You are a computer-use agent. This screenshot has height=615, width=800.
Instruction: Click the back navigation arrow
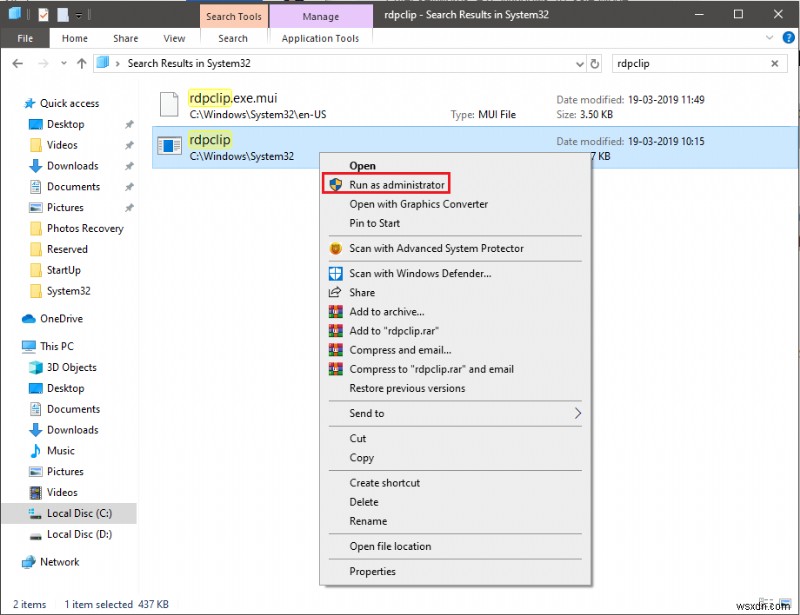pyautogui.click(x=17, y=63)
